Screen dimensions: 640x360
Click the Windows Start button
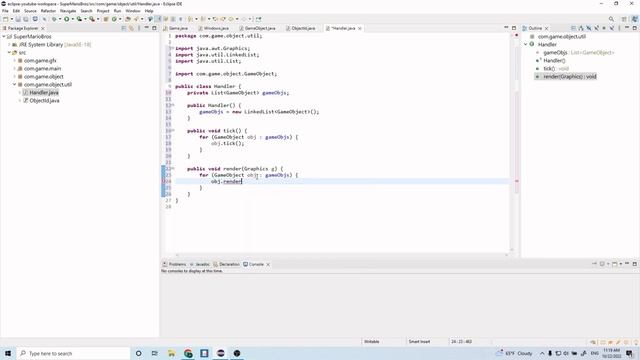click(x=8, y=353)
